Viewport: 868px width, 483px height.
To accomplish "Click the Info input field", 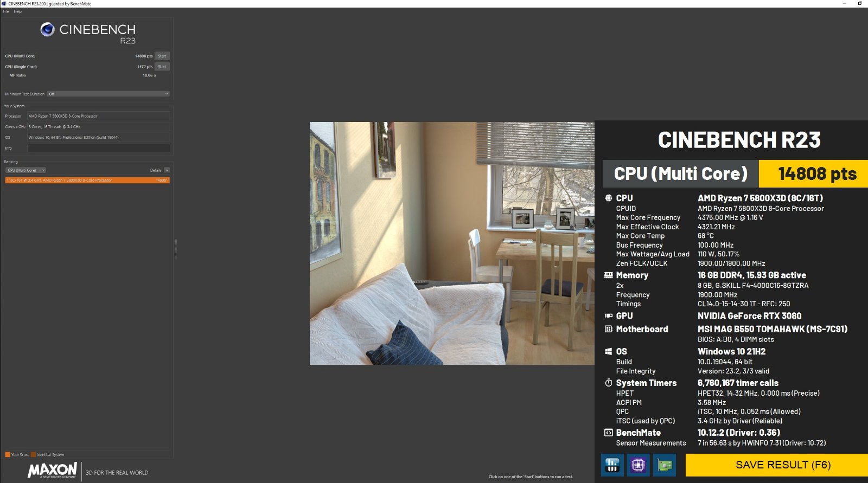I will click(99, 148).
